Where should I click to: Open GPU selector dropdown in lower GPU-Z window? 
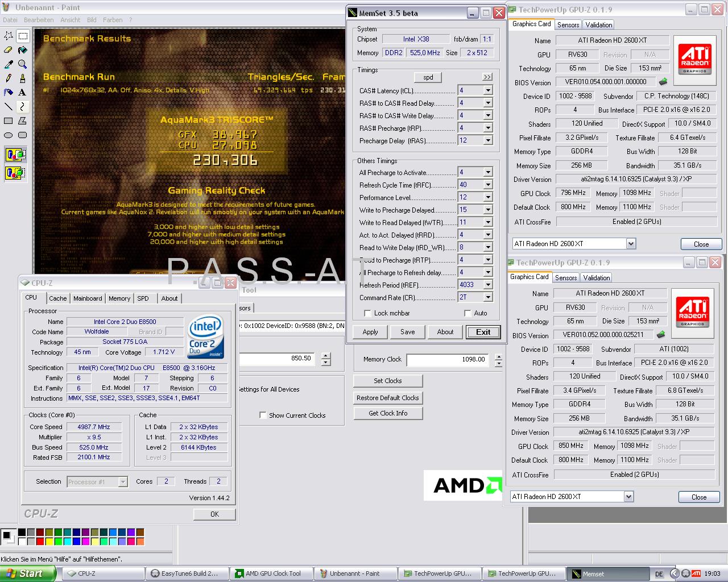628,497
